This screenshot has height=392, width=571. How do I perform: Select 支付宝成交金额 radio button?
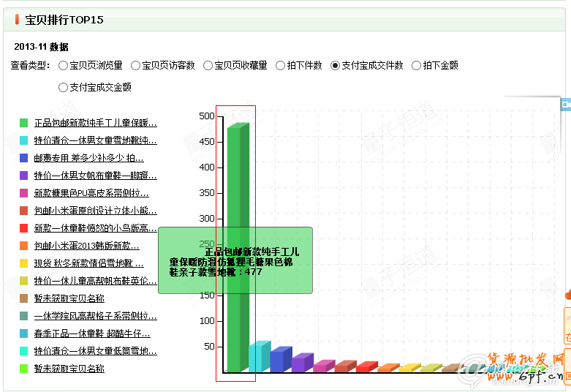click(x=63, y=88)
